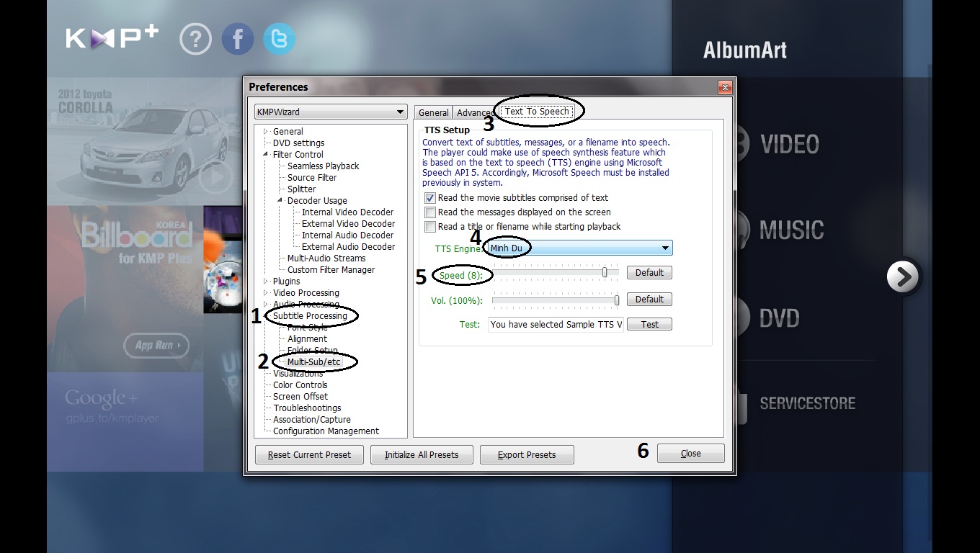Open the Toyota Corolla ad thumbnail
Viewport: 980px width, 553px height.
(x=145, y=142)
